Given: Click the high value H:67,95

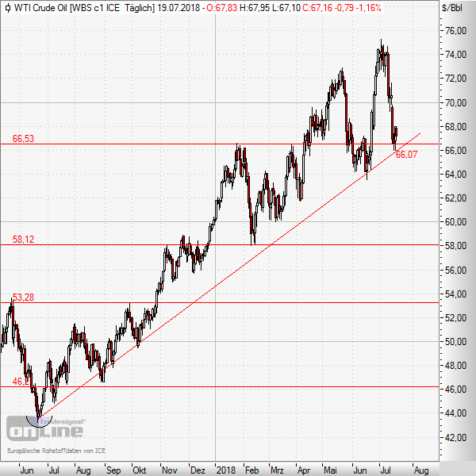Looking at the screenshot, I should click(x=255, y=8).
